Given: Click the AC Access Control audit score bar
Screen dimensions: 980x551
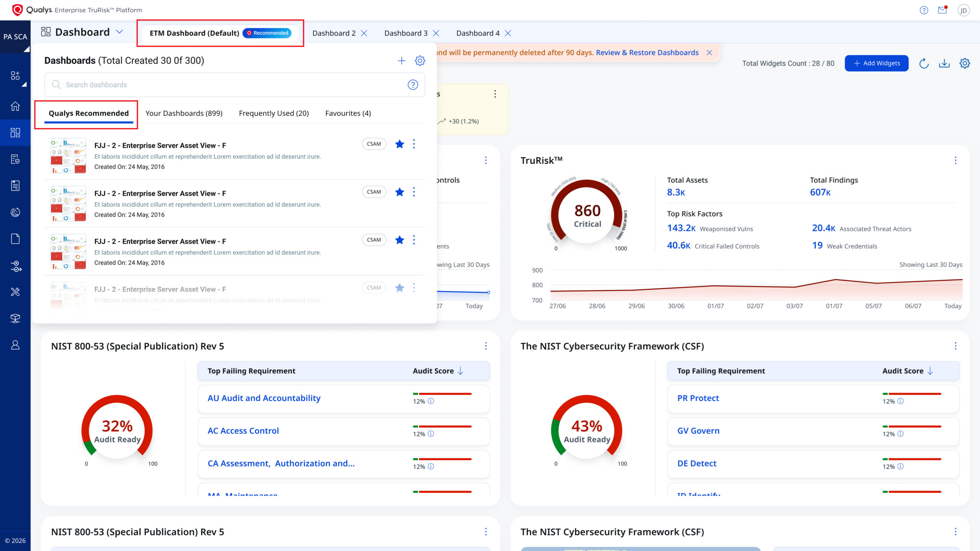Looking at the screenshot, I should coord(442,426).
